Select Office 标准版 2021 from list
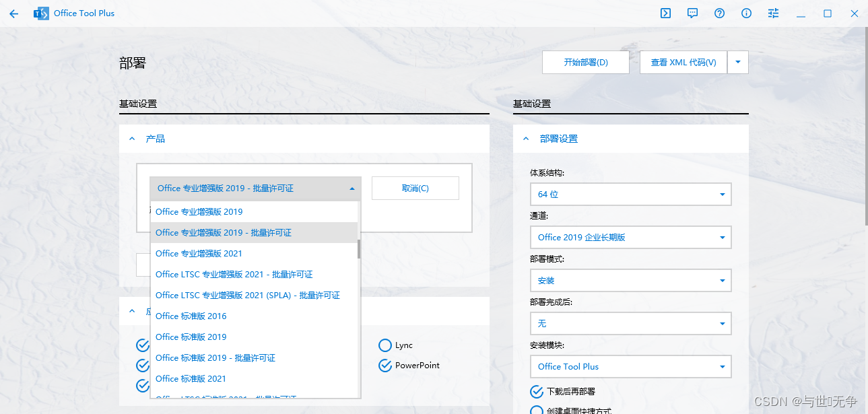 coord(254,378)
